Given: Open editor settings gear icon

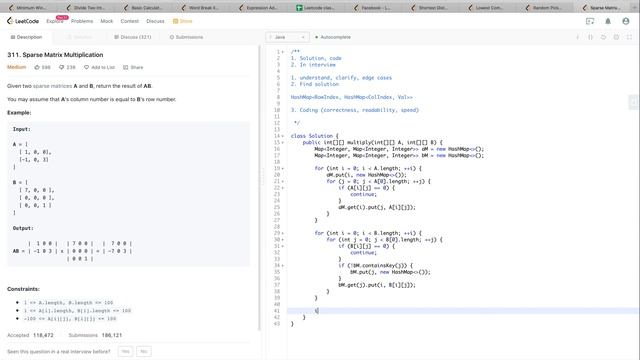Looking at the screenshot, I should pyautogui.click(x=616, y=37).
